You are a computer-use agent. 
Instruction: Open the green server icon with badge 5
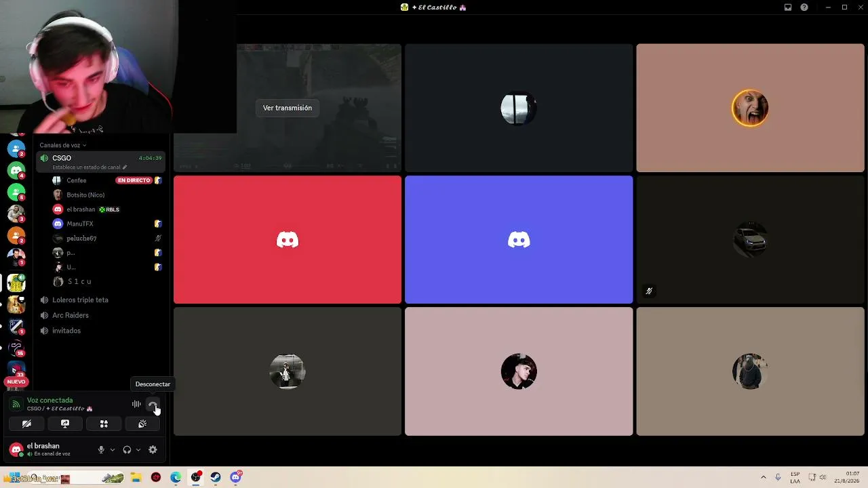click(16, 192)
